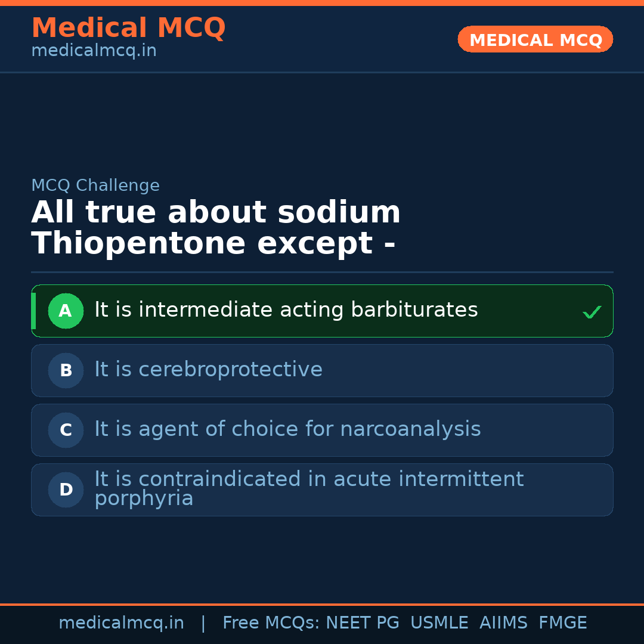Select the USMLE footer tag

click(x=439, y=623)
